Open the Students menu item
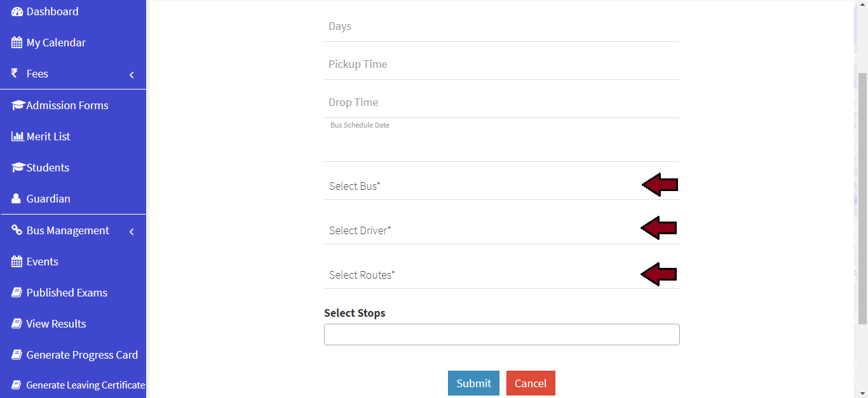Viewport: 868px width, 398px height. [x=47, y=168]
